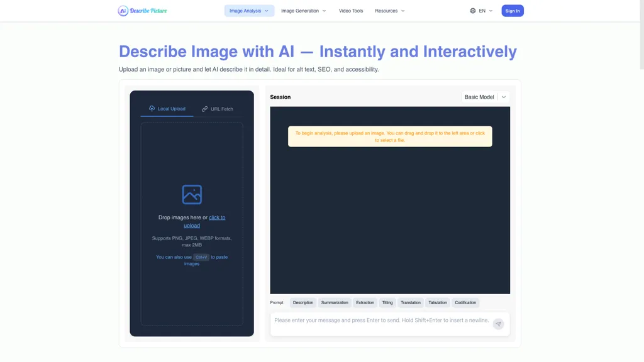
Task: Select the Description prompt
Action: 303,302
